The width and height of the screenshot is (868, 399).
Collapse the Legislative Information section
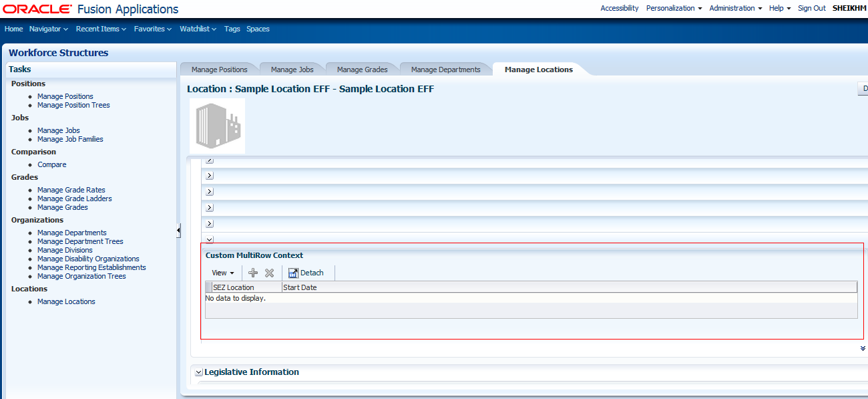point(198,372)
